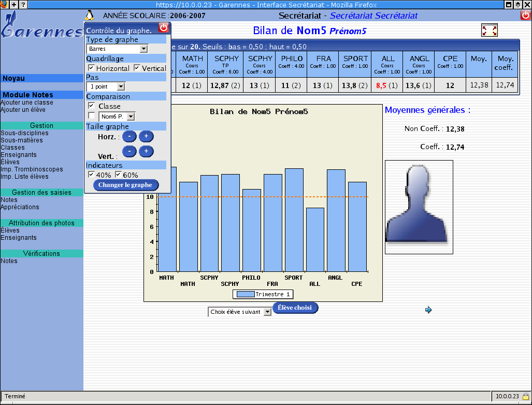Close the graph control panel with red power icon
The height and width of the screenshot is (405, 532).
(163, 28)
